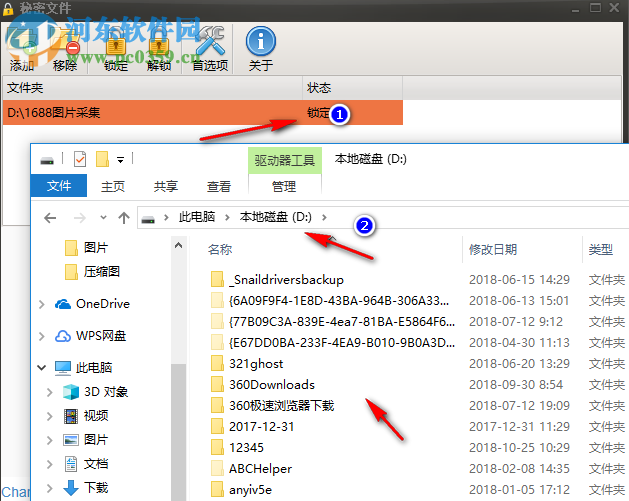Click the Properties checkmark quick access icon
The height and width of the screenshot is (501, 629).
point(80,159)
